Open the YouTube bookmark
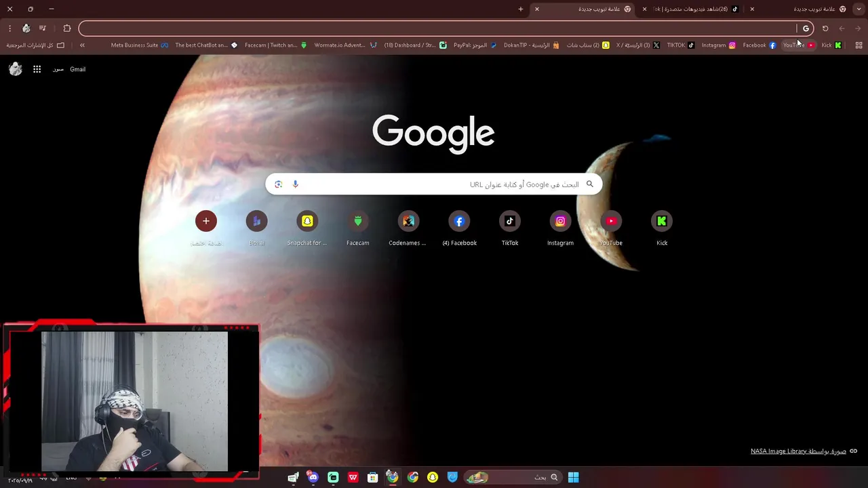Viewport: 868px width, 488px height. click(798, 45)
